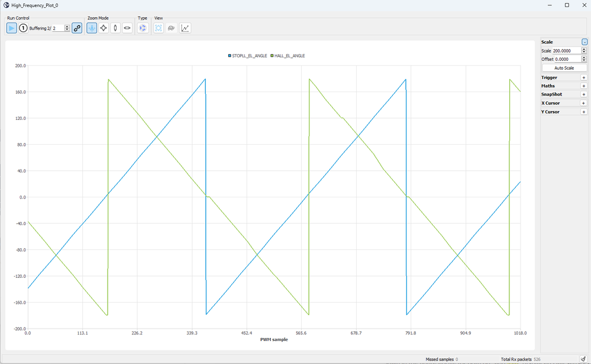591x364 pixels.
Task: Click the 'Missed samples' status text
Action: click(440, 359)
